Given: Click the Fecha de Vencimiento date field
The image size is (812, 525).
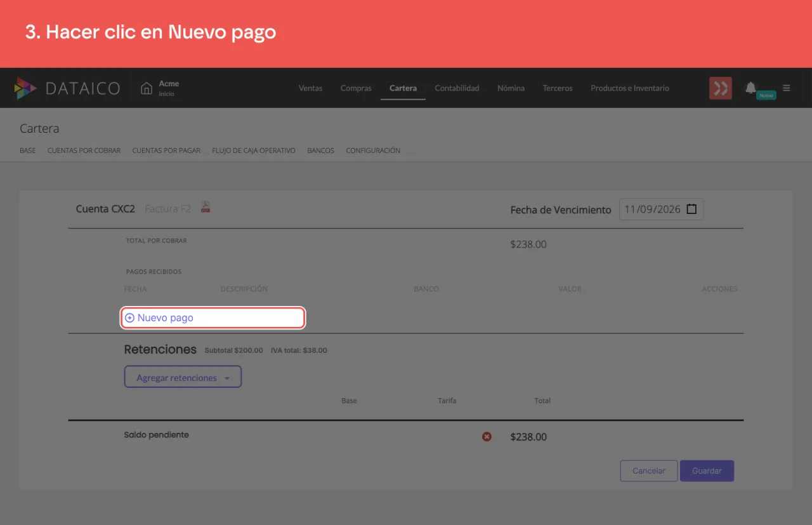Looking at the screenshot, I should [x=661, y=209].
